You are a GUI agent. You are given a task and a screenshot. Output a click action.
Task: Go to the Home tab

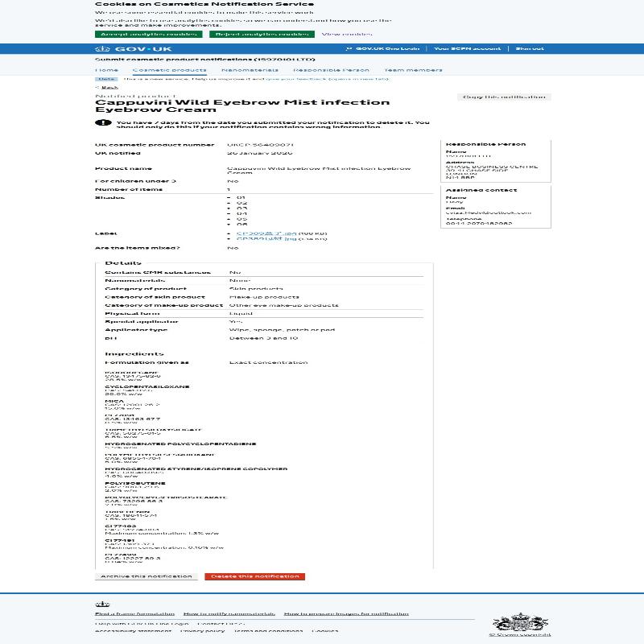106,70
